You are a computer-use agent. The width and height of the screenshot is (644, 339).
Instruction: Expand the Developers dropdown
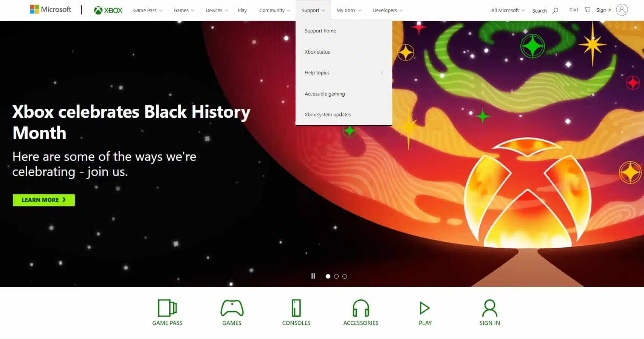pos(388,11)
